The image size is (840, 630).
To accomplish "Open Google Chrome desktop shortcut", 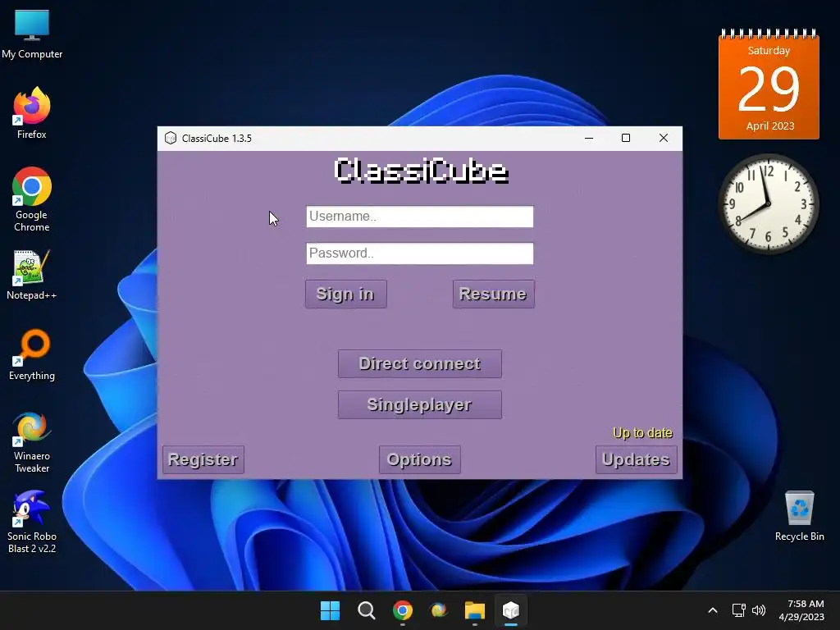I will coord(32,199).
